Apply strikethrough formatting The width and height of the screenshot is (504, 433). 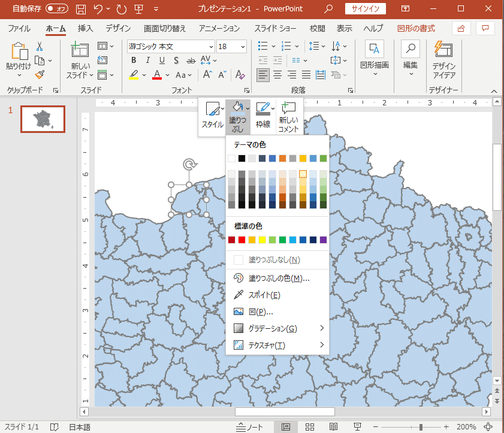[x=191, y=60]
